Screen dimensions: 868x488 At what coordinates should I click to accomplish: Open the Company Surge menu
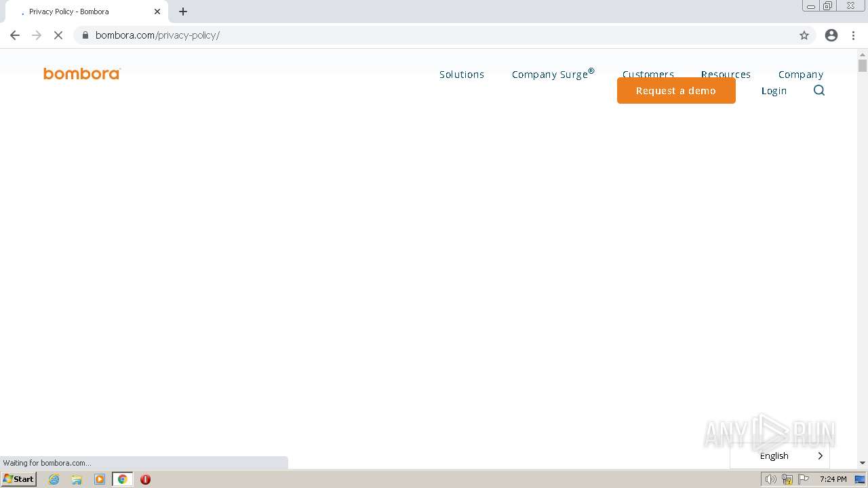click(x=553, y=74)
